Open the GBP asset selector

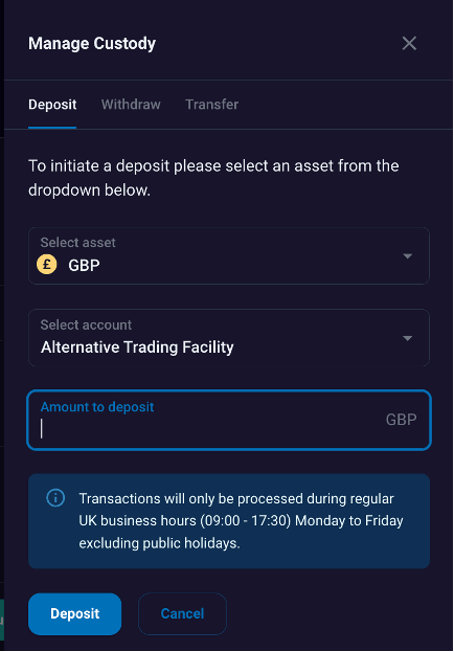pos(229,256)
